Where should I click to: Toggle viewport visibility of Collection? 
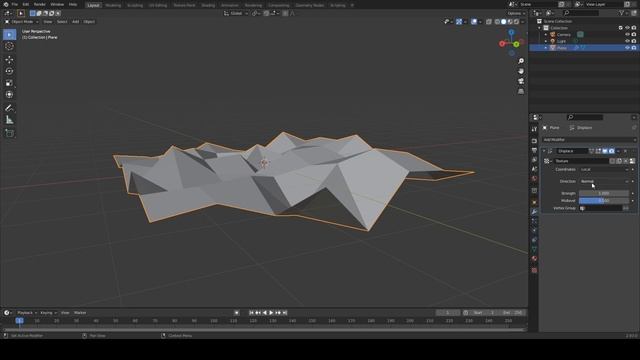point(627,28)
